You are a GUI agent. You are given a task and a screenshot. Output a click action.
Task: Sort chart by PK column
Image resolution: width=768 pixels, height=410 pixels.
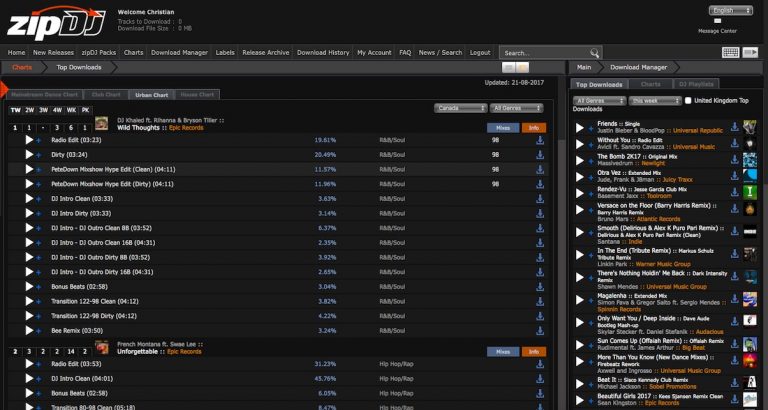click(85, 110)
